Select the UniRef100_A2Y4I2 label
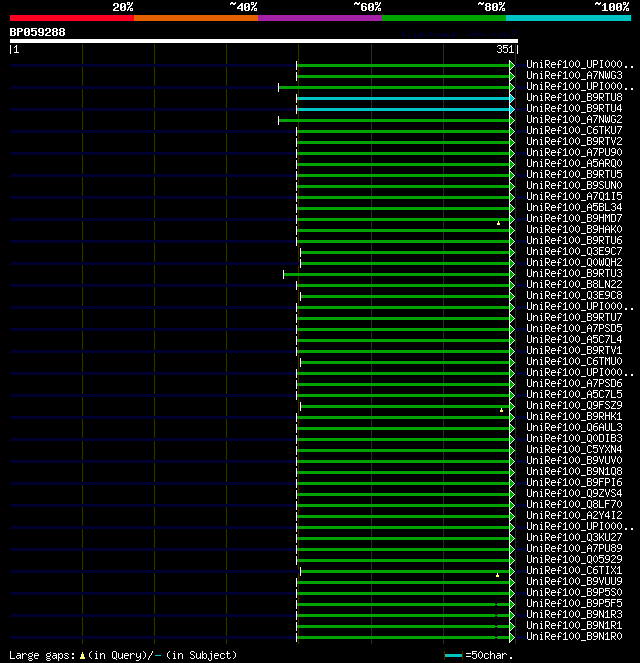This screenshot has height=663, width=640. click(x=574, y=515)
